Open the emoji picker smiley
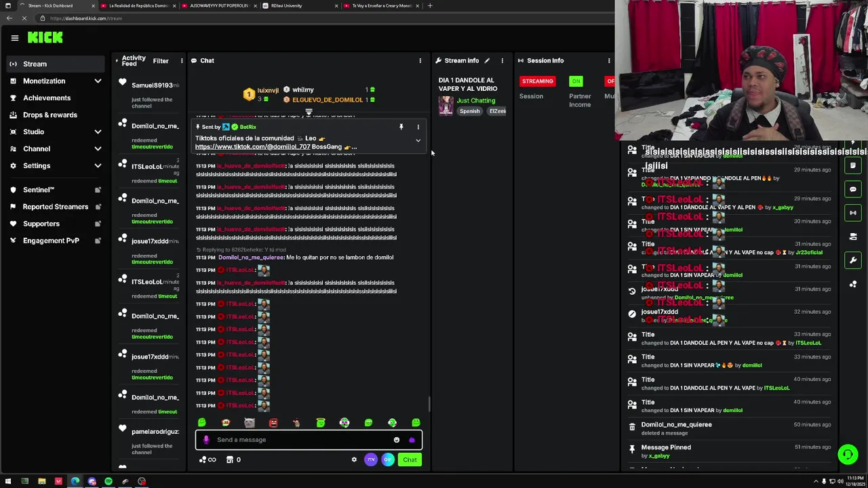This screenshot has height=488, width=868. (x=397, y=440)
